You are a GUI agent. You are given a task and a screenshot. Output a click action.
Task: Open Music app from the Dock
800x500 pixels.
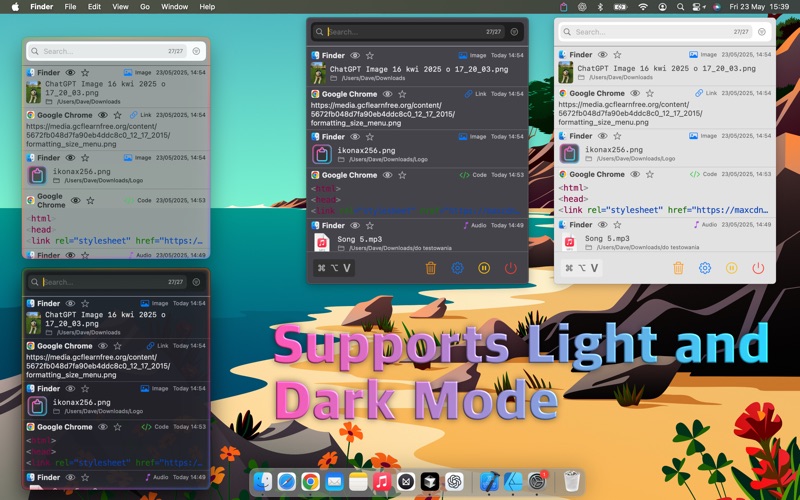(382, 481)
